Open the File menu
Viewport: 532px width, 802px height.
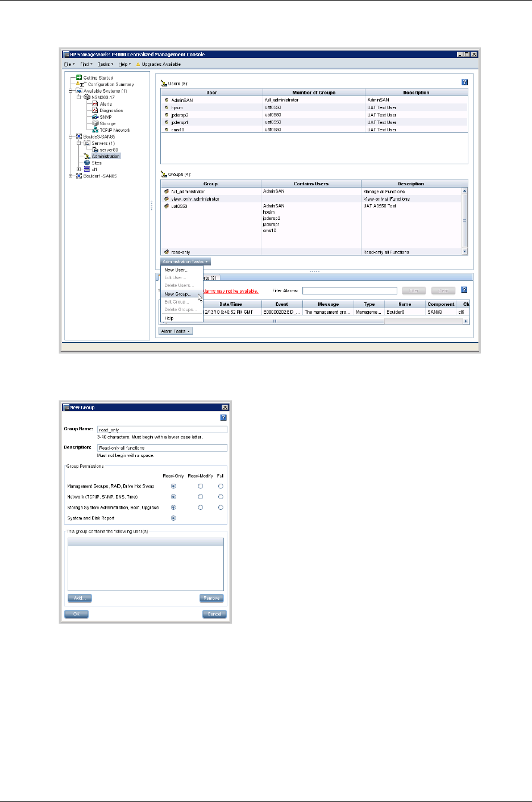[x=68, y=64]
